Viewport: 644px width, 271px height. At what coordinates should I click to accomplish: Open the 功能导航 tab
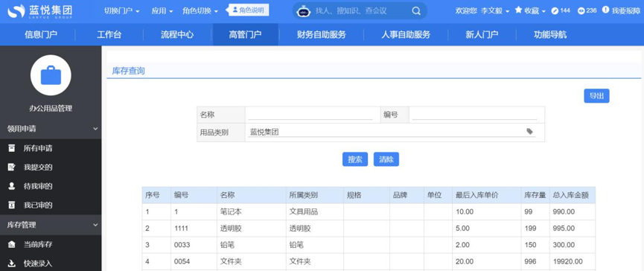(550, 34)
